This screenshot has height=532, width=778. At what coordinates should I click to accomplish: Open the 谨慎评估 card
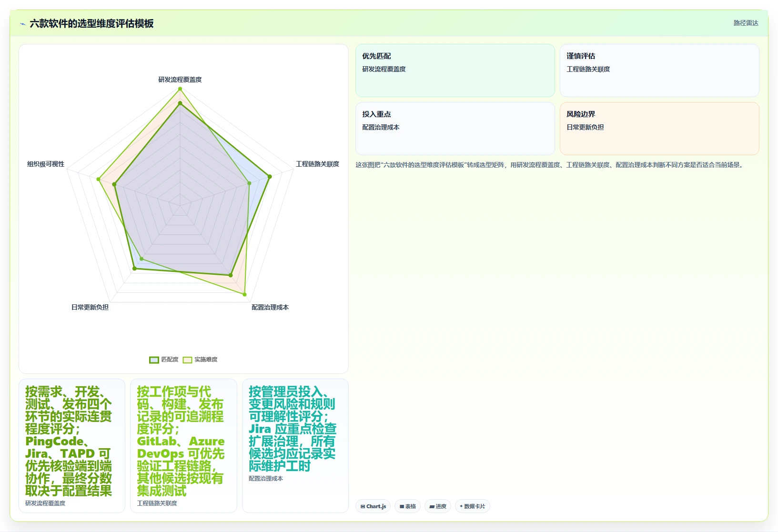click(659, 70)
